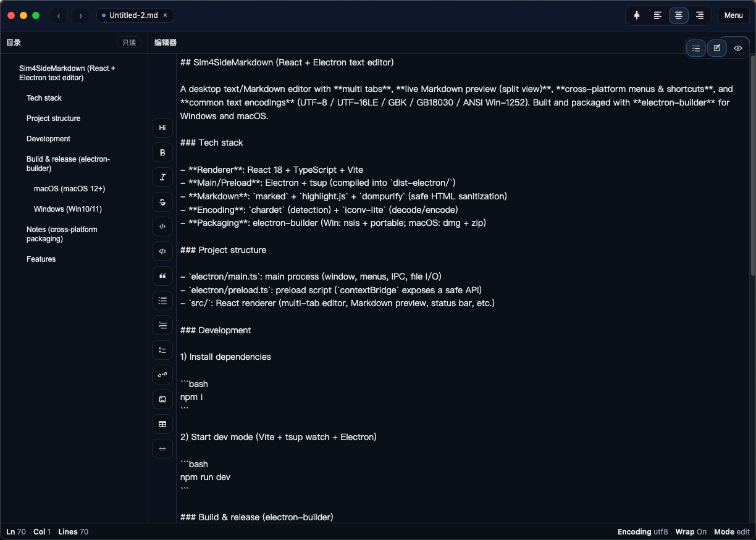This screenshot has height=540, width=756.
Task: Click the '### Tech stack' line in editor
Action: coord(212,143)
